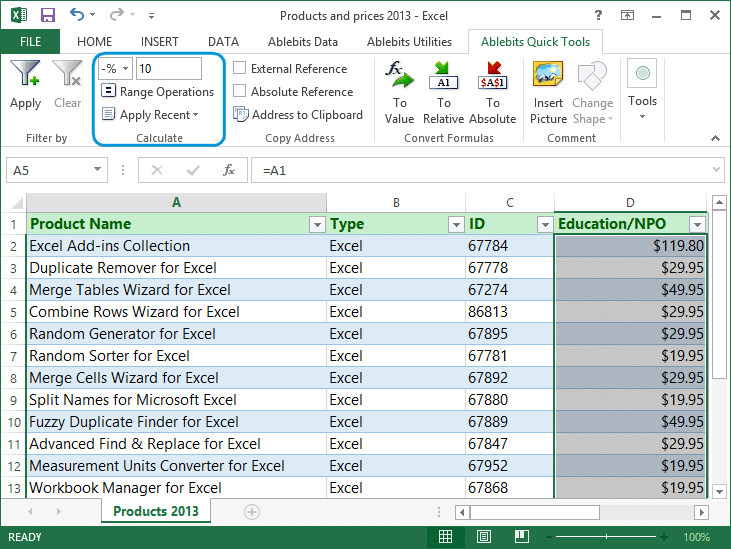Enable the External Reference checkbox
Screen dimensions: 731x549
click(x=240, y=69)
